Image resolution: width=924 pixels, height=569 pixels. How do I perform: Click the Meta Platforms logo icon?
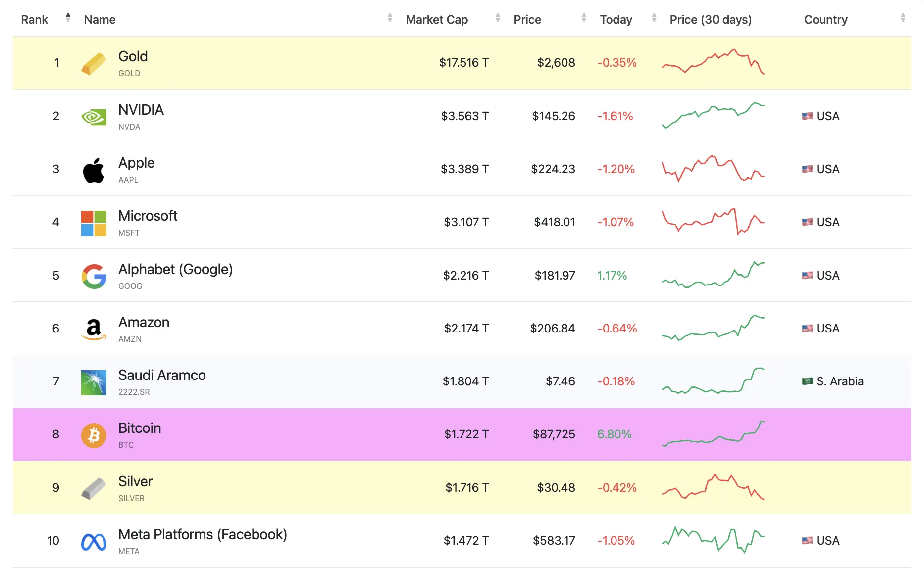pyautogui.click(x=94, y=542)
